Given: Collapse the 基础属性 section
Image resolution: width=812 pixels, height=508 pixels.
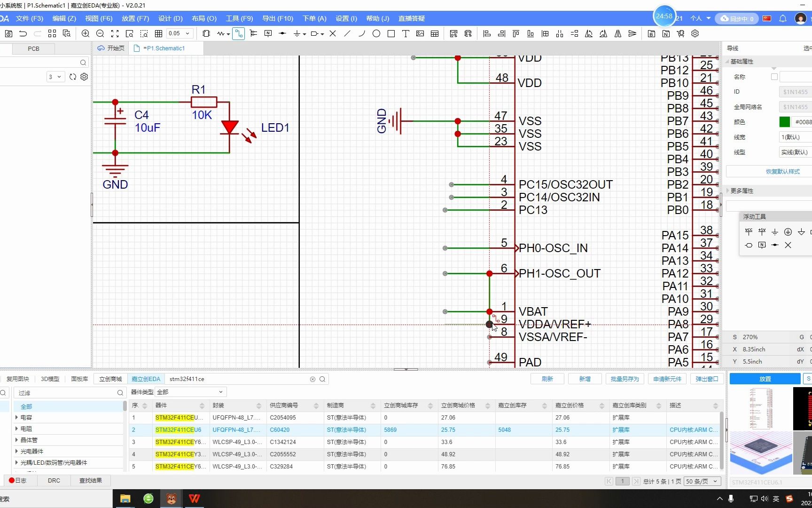Looking at the screenshot, I should tap(727, 62).
